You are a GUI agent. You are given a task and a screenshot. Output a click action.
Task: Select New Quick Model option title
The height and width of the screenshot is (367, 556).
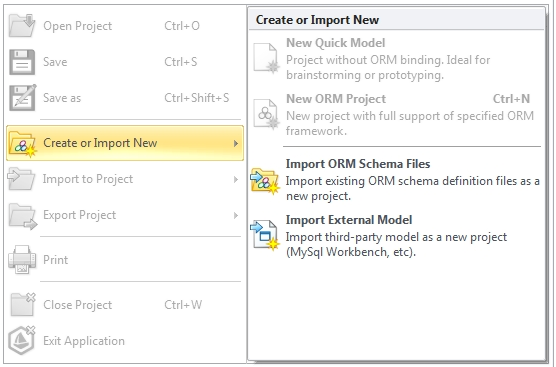click(335, 43)
